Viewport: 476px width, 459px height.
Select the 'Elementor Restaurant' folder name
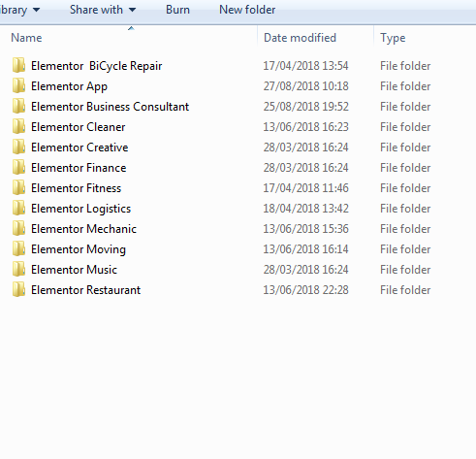(x=85, y=290)
